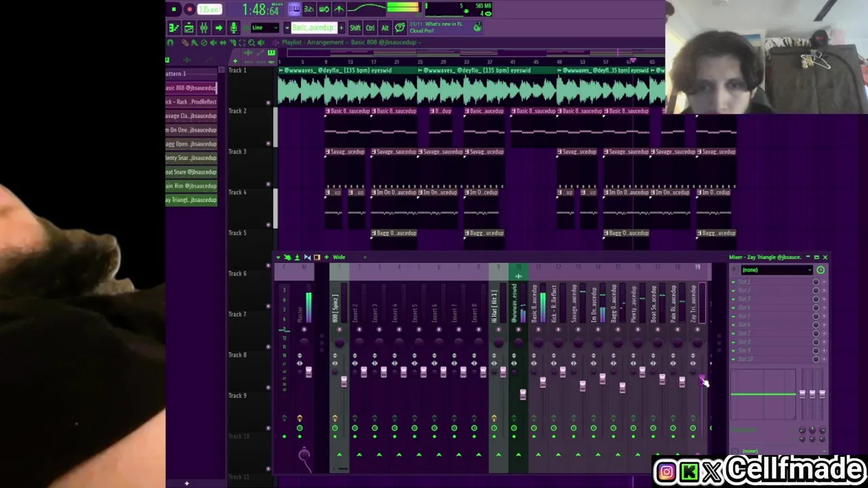Select Boat Snare @jbsaucedup in picker
Image resolution: width=868 pixels, height=488 pixels.
[191, 172]
